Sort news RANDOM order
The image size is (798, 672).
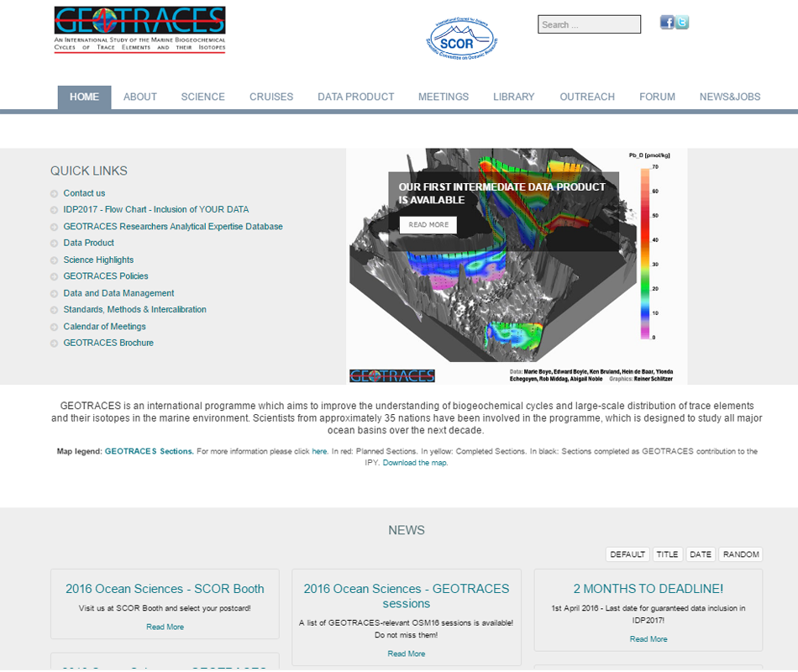[741, 554]
